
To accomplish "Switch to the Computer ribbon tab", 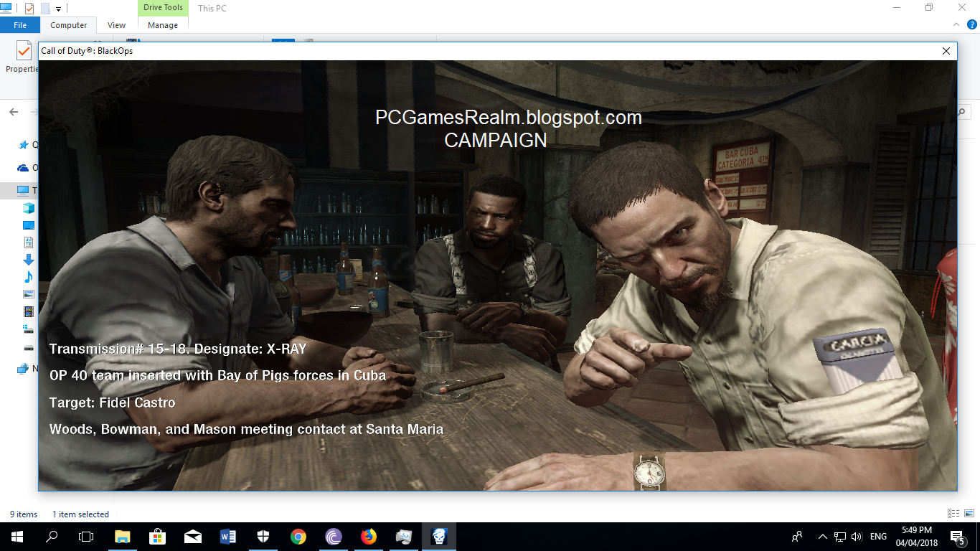I will click(68, 25).
